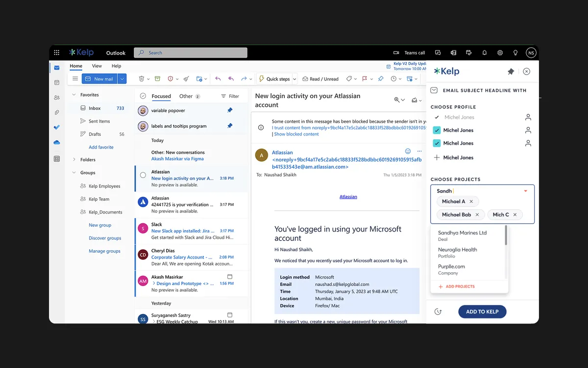The image size is (588, 368).
Task: Pin the Kelp side panel
Action: (511, 72)
